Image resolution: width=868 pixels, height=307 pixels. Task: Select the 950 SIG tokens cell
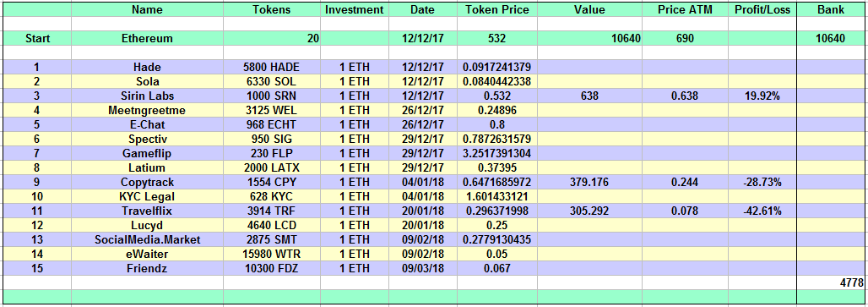coord(272,139)
